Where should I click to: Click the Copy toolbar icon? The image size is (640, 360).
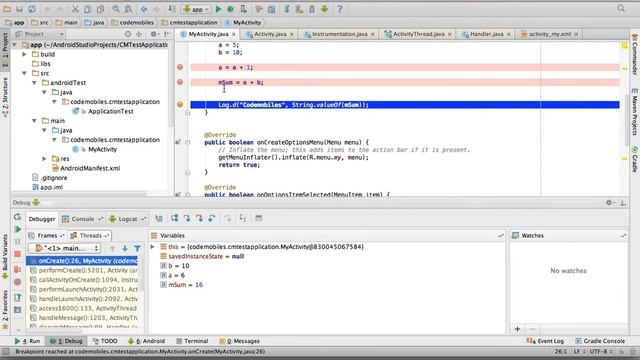(x=88, y=9)
